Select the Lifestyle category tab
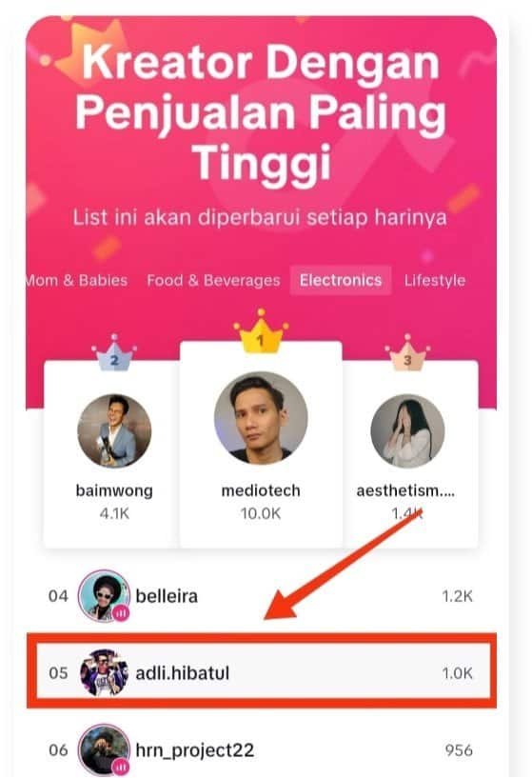This screenshot has width=532, height=778. point(434,280)
